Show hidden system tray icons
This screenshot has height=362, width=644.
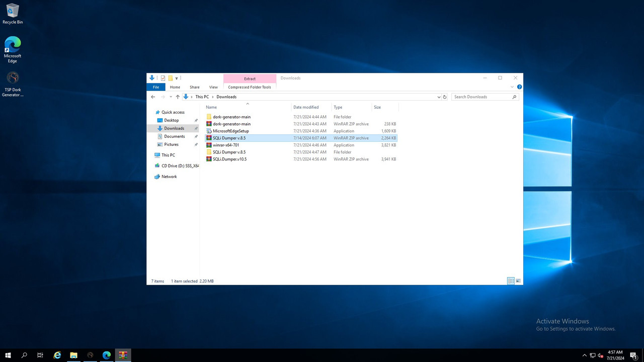[x=584, y=355]
